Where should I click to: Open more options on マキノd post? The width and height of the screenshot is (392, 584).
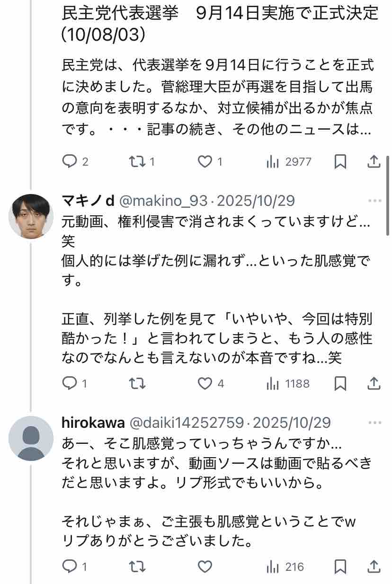(x=374, y=201)
